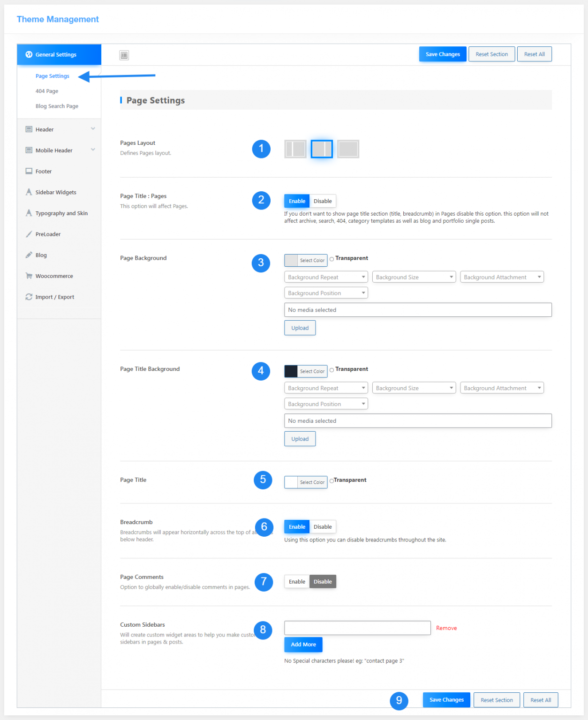Open Import / Export via its refresh icon
The width and height of the screenshot is (588, 720).
[x=29, y=297]
